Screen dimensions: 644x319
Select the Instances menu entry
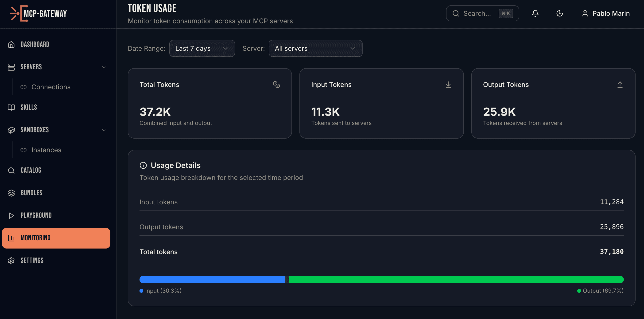(46, 150)
